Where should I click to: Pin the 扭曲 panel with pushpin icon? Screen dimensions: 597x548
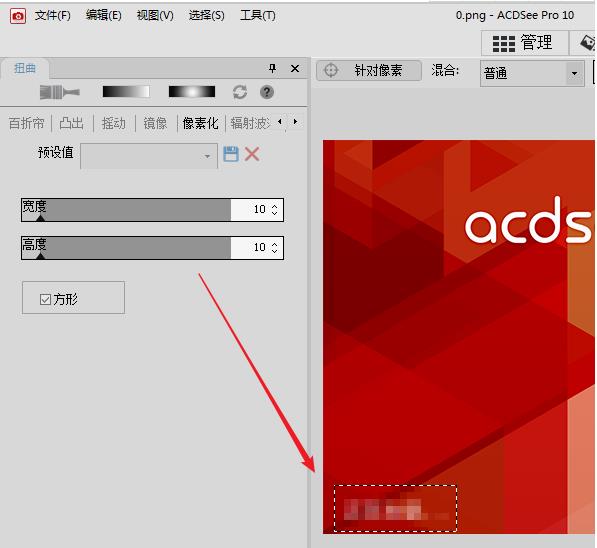[x=272, y=69]
